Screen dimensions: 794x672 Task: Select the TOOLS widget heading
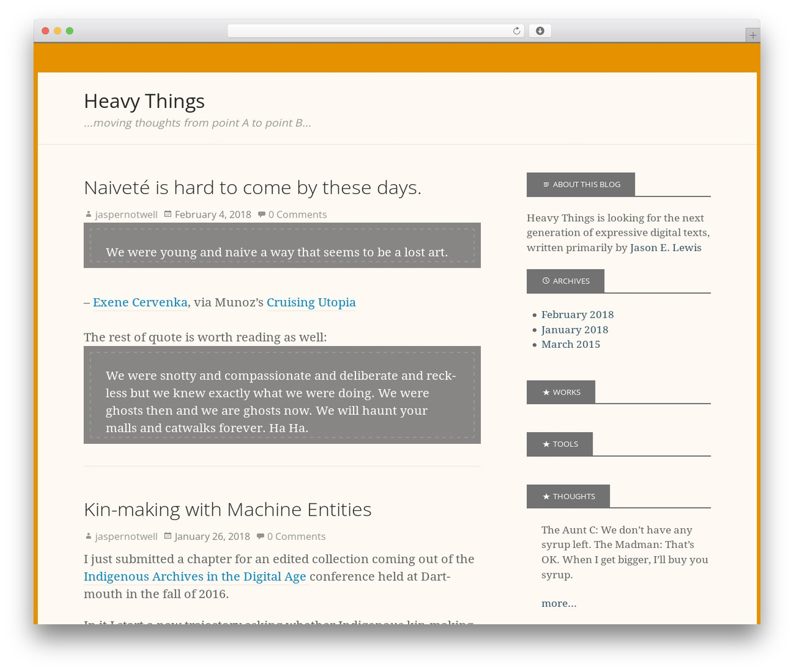point(560,444)
